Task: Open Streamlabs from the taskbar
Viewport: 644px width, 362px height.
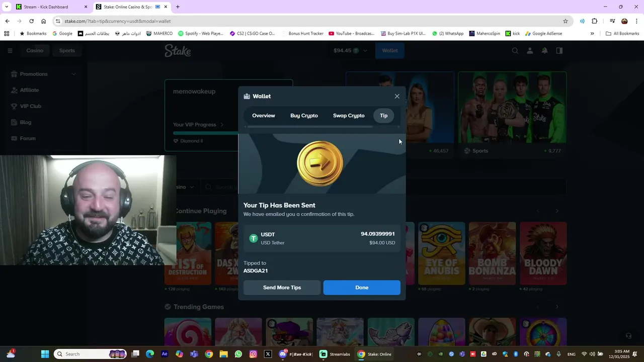Action: [x=335, y=354]
